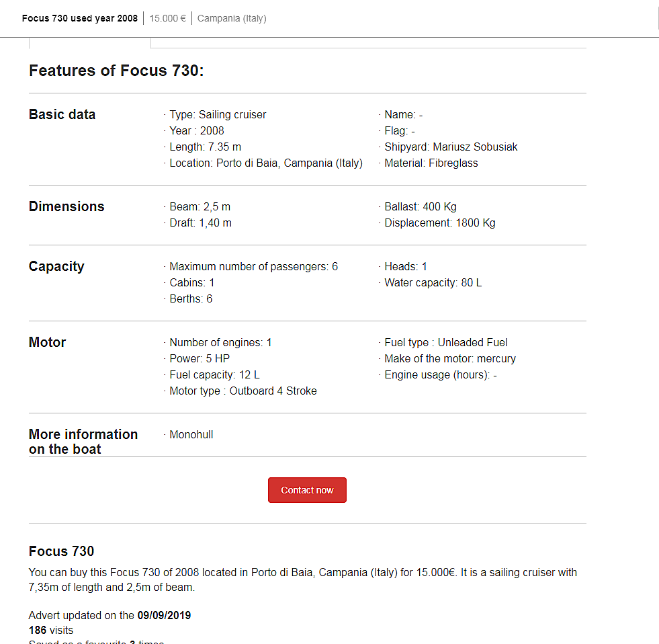This screenshot has height=644, width=659.
Task: Select 'Beam: 2,5 m' value
Action: (x=200, y=207)
